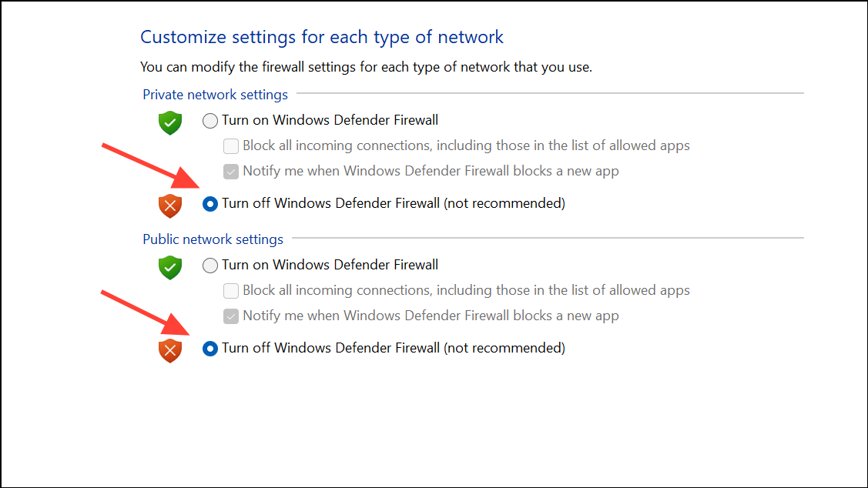
Task: Click the Private network settings heading
Action: tap(216, 95)
